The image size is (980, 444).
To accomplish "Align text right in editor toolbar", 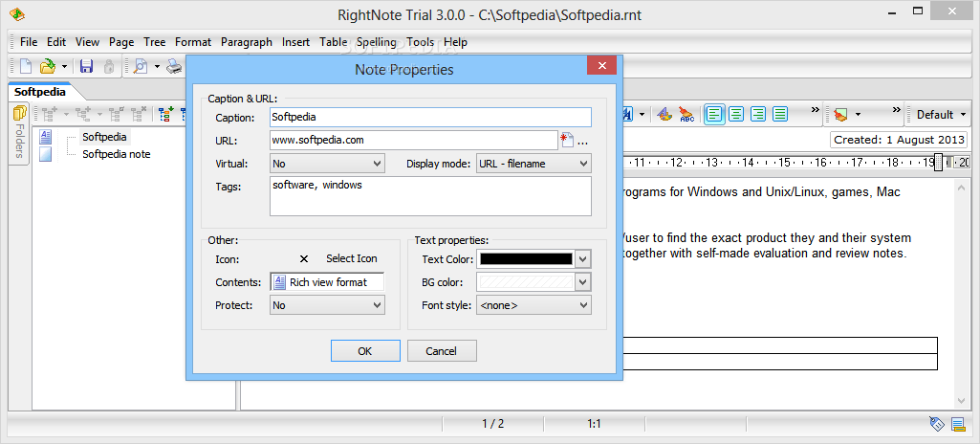I will [758, 114].
